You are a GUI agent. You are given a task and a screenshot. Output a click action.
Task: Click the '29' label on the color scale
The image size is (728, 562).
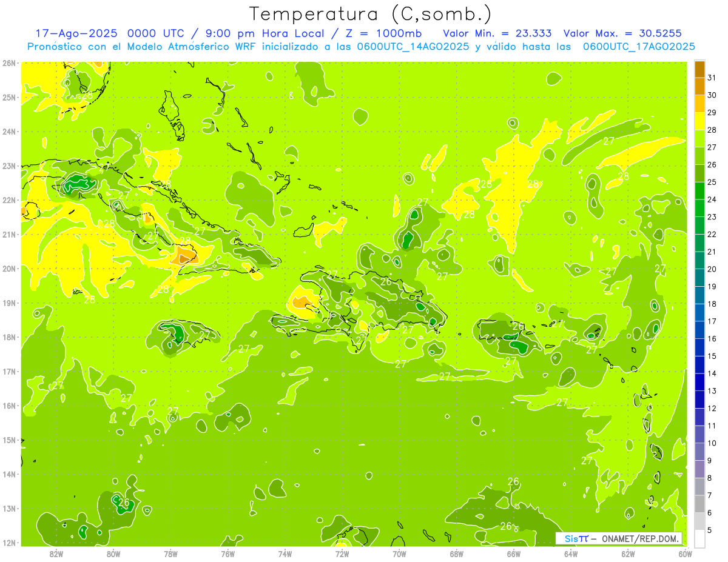(x=712, y=113)
